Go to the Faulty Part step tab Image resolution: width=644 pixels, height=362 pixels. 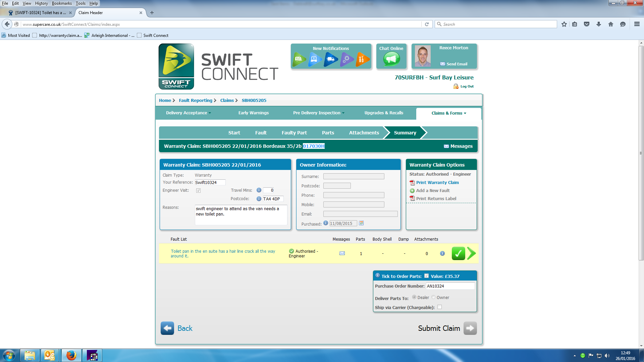[294, 133]
